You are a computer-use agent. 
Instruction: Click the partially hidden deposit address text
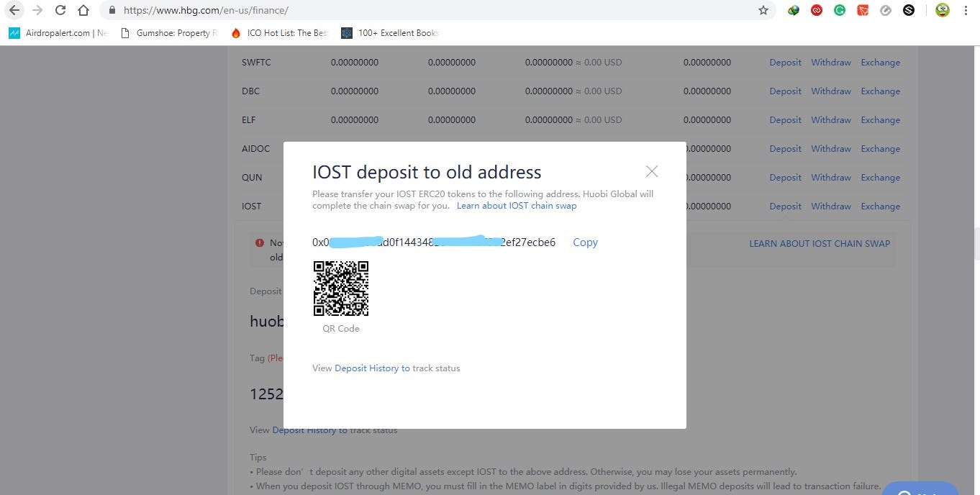click(x=434, y=242)
